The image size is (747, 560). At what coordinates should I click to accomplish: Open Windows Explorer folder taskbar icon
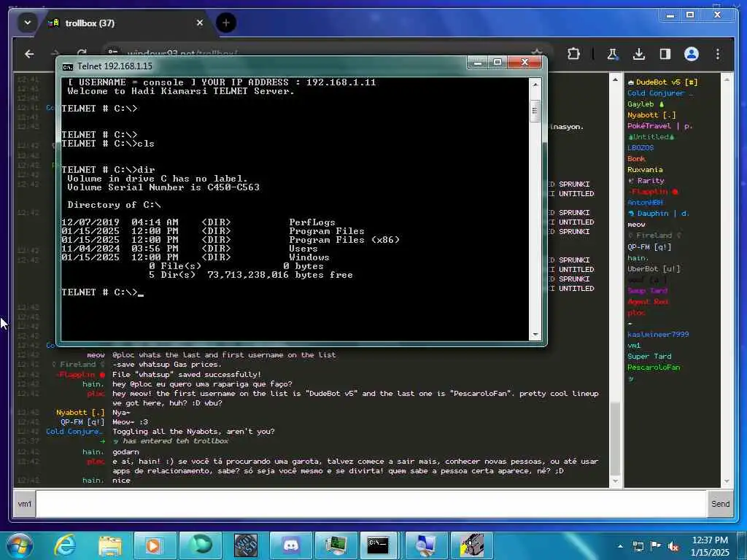tap(110, 545)
